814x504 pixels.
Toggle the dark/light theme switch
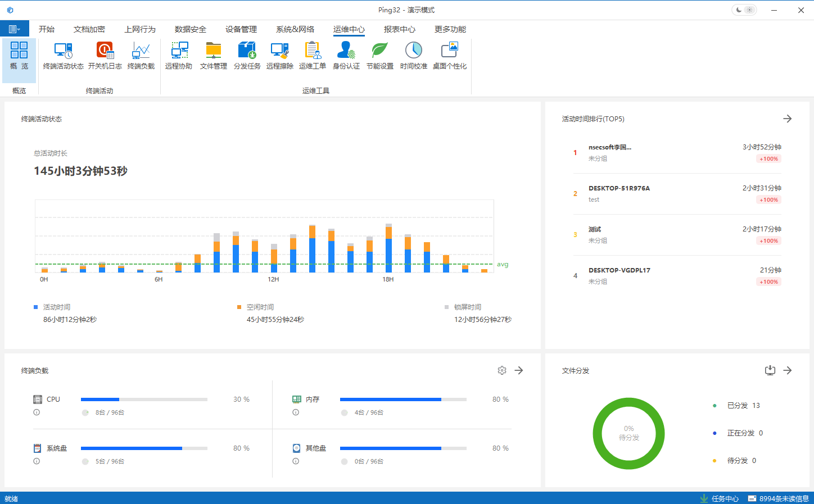pyautogui.click(x=744, y=10)
